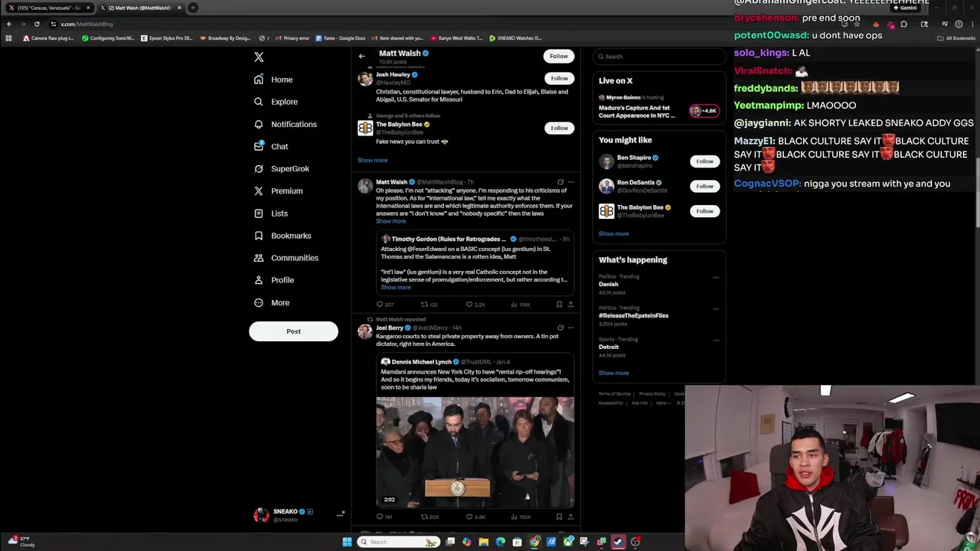Bookmark the Joel Berry post

[x=560, y=517]
